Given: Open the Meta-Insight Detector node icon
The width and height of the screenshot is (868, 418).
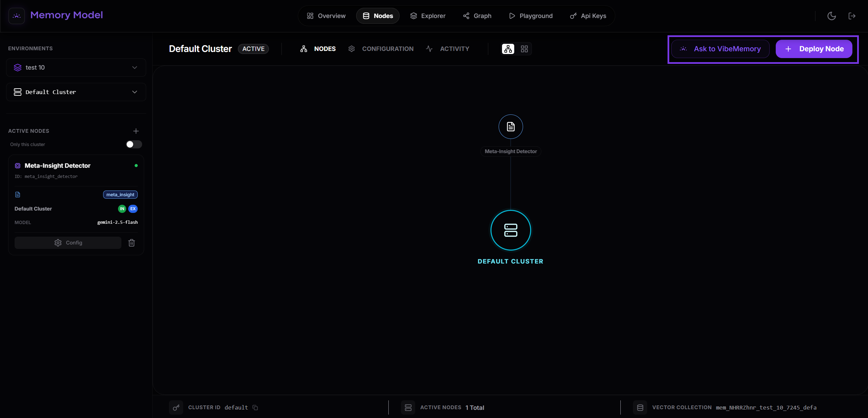Looking at the screenshot, I should coord(510,127).
